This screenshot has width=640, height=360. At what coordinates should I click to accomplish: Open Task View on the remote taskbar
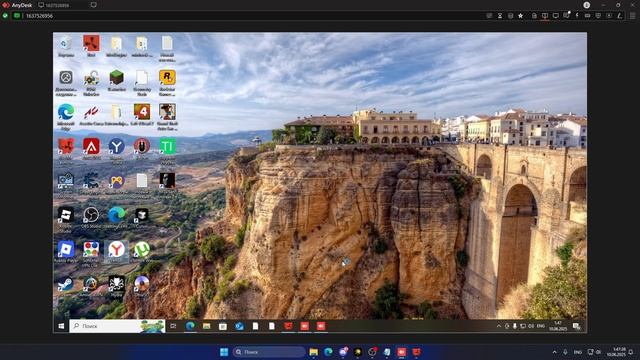[173, 326]
